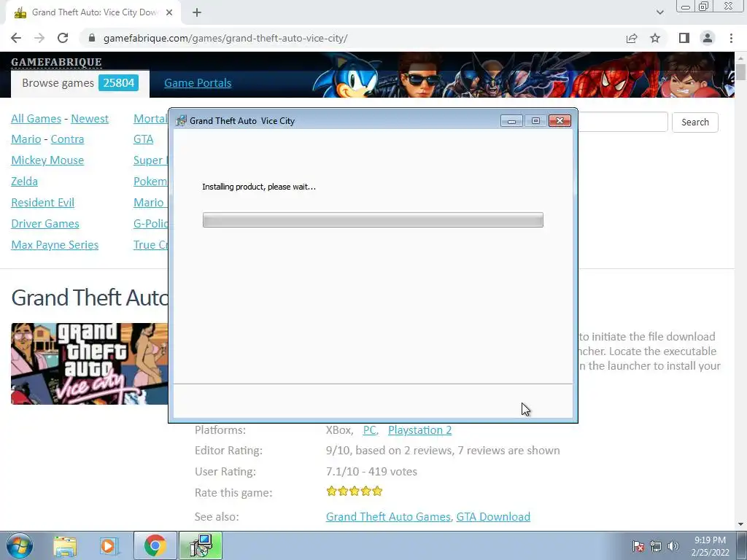Screen dimensions: 747x560
Task: Rate the game with the fifth star
Action: click(377, 491)
